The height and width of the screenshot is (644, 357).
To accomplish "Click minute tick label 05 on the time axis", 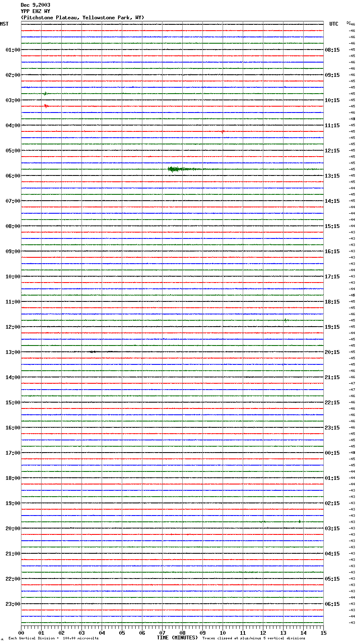I will click(x=122, y=633).
